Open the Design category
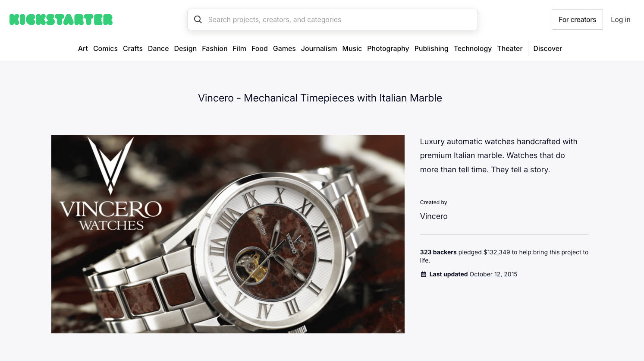The width and height of the screenshot is (644, 361). [185, 48]
